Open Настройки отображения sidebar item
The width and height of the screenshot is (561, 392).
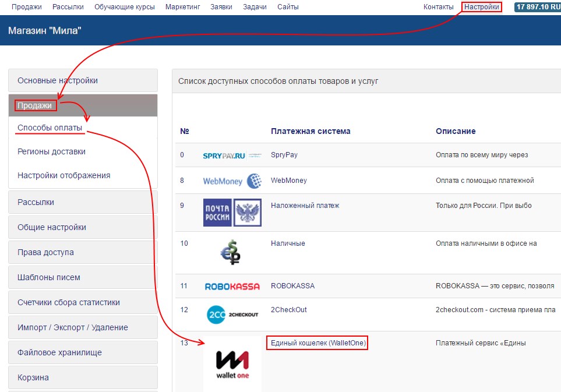click(63, 175)
